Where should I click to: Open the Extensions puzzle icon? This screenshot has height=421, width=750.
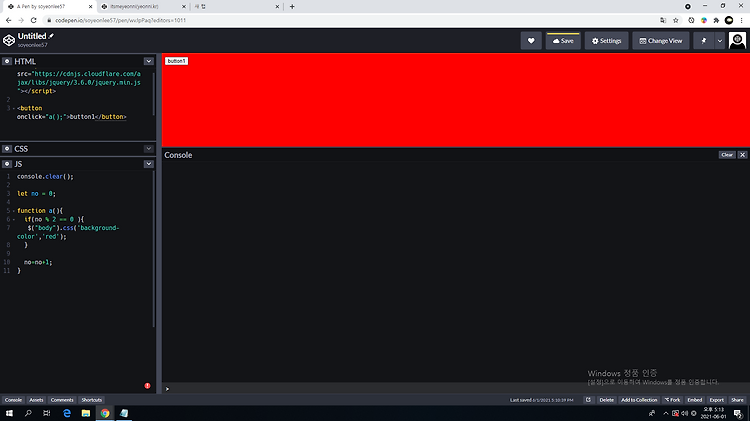[716, 20]
